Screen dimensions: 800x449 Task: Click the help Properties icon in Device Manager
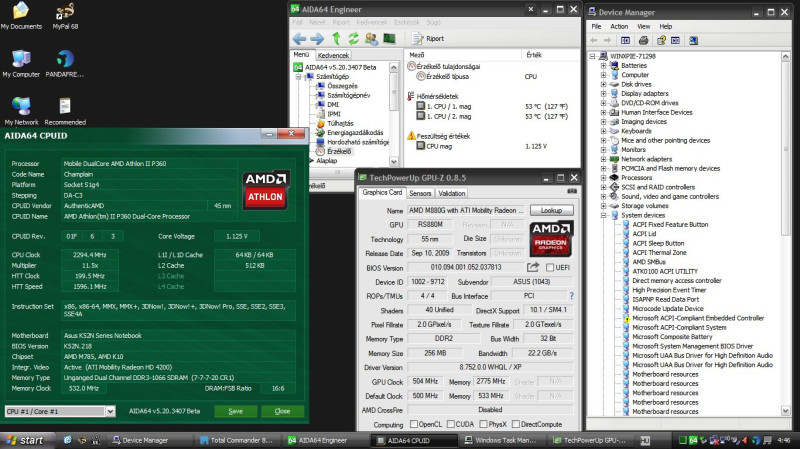click(x=661, y=40)
